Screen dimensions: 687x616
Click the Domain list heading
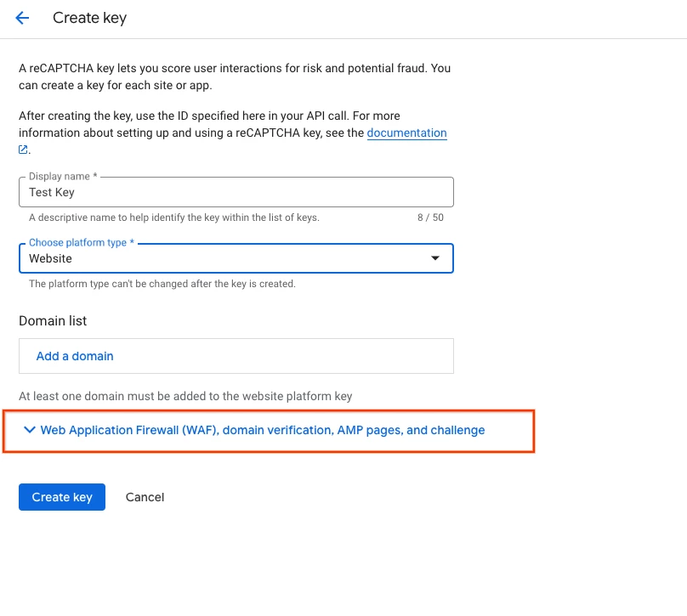coord(53,321)
